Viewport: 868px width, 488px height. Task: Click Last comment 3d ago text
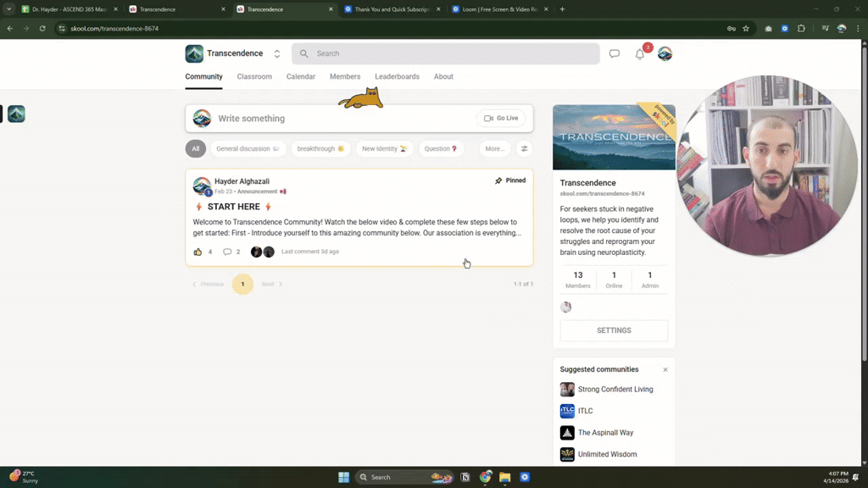click(x=310, y=251)
